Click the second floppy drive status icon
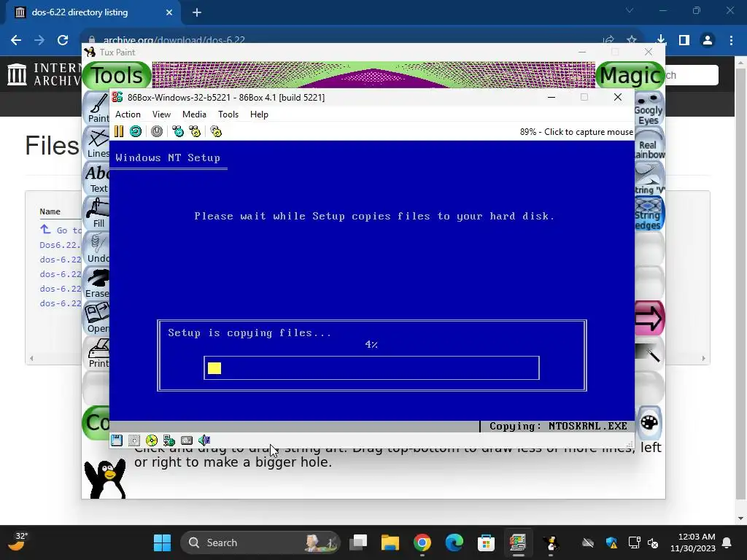 tap(134, 440)
